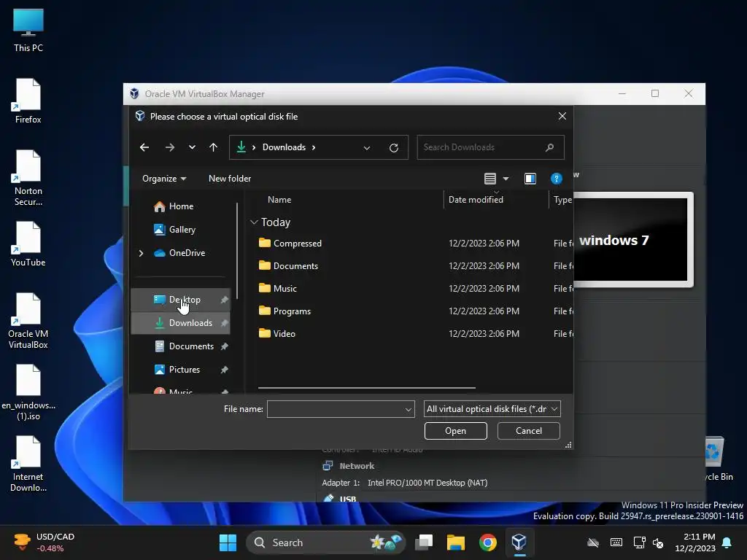This screenshot has height=560, width=747.
Task: Close the choose optical disk dialog
Action: [x=562, y=116]
